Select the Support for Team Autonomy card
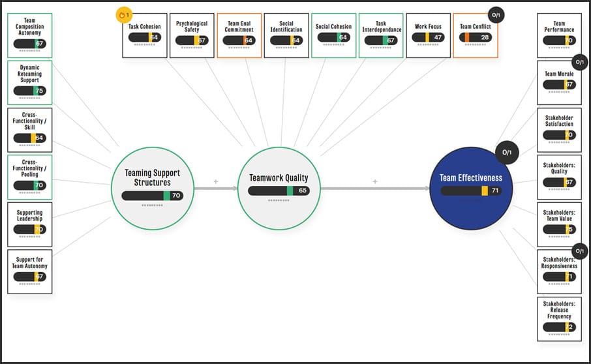 tap(29, 271)
